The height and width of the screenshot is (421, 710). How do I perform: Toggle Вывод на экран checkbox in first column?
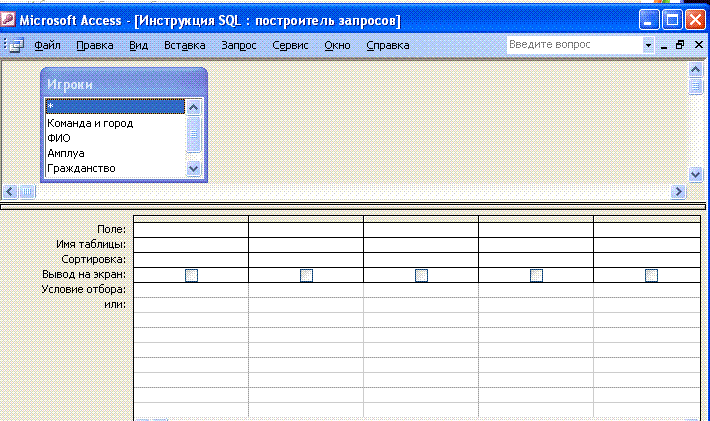192,275
